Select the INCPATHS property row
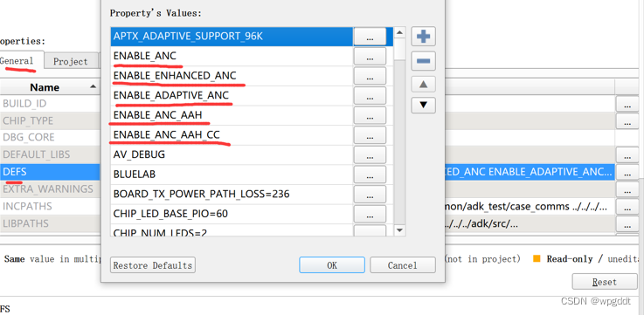Image resolution: width=644 pixels, height=315 pixels. (50, 206)
